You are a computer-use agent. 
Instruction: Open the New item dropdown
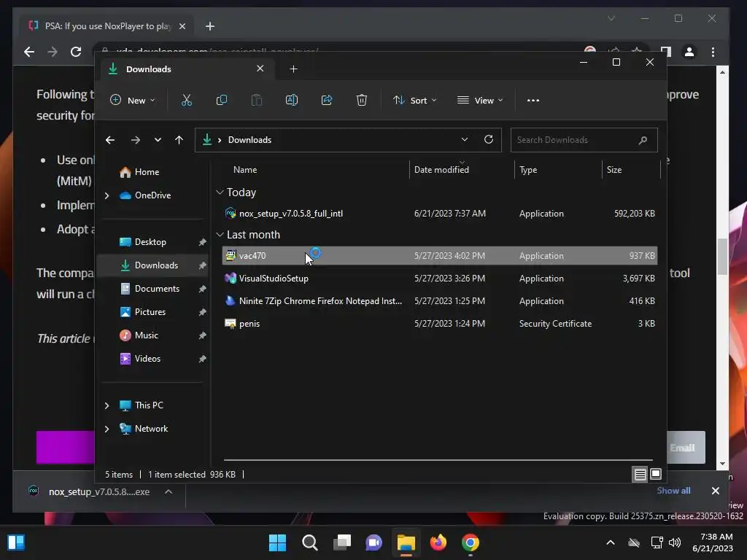tap(132, 101)
